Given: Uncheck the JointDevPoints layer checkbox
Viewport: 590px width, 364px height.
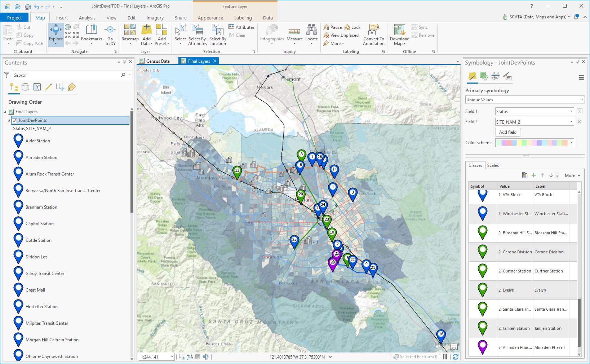Looking at the screenshot, I should [x=14, y=120].
